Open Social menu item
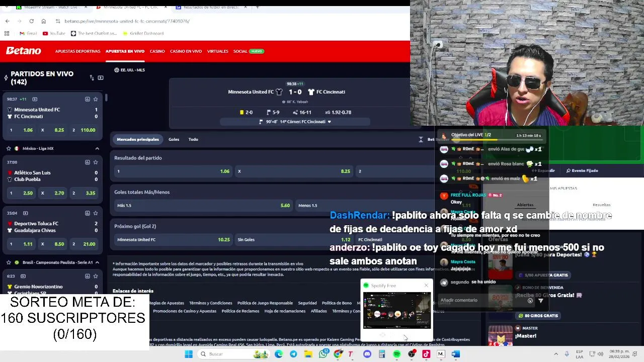Image resolution: width=644 pixels, height=362 pixels. (x=240, y=51)
